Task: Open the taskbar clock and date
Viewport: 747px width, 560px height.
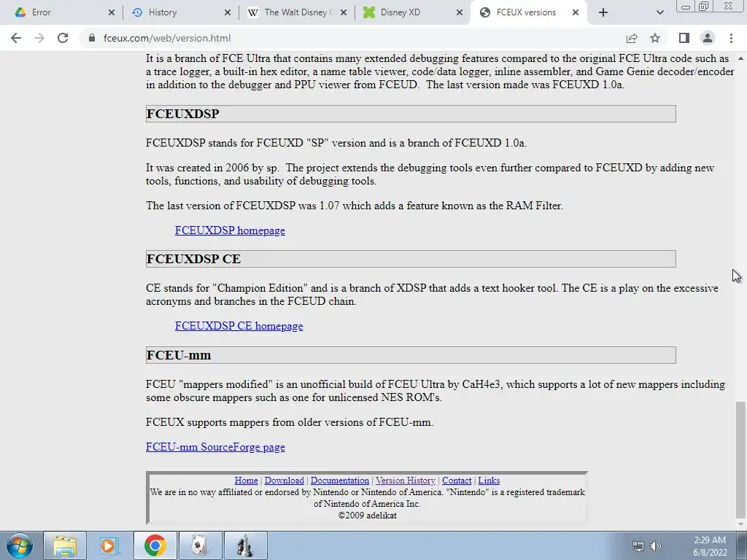Action: [x=710, y=546]
